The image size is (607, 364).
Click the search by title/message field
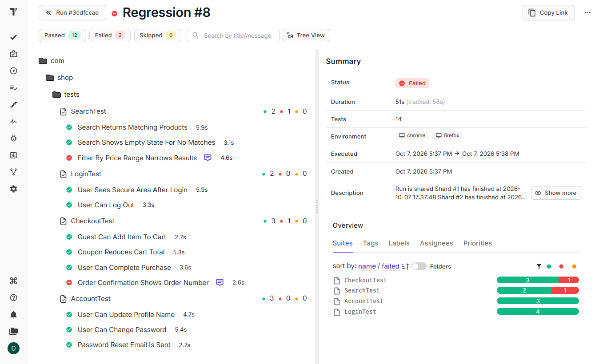pyautogui.click(x=233, y=36)
